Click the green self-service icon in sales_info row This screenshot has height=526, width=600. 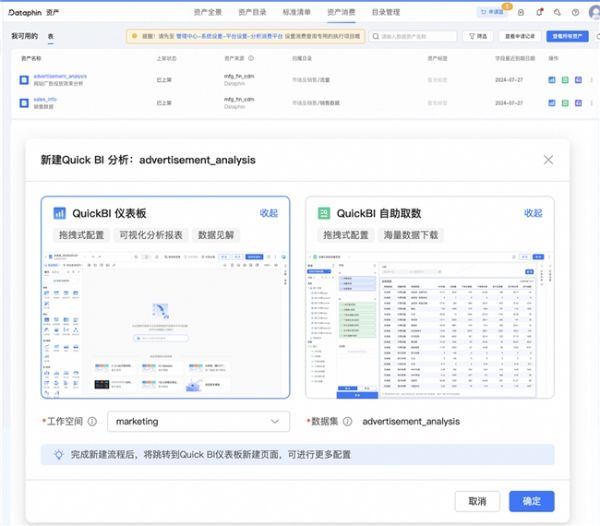coord(565,103)
